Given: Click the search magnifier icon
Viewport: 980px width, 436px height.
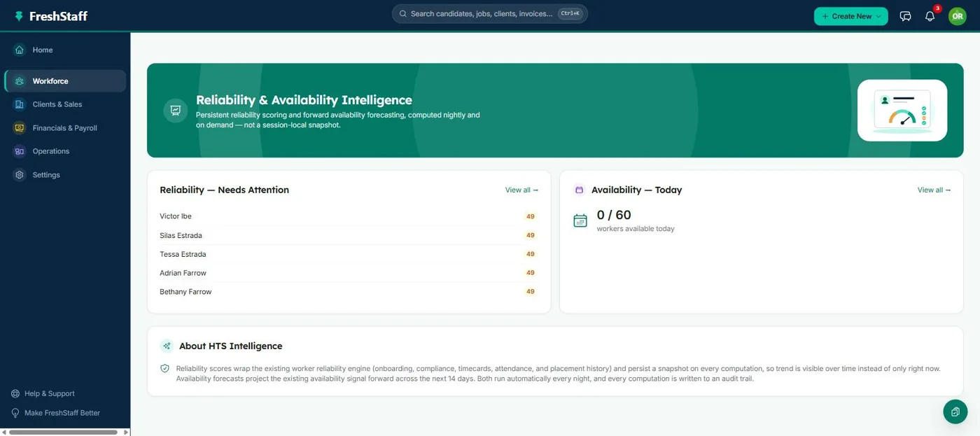Looking at the screenshot, I should (403, 13).
